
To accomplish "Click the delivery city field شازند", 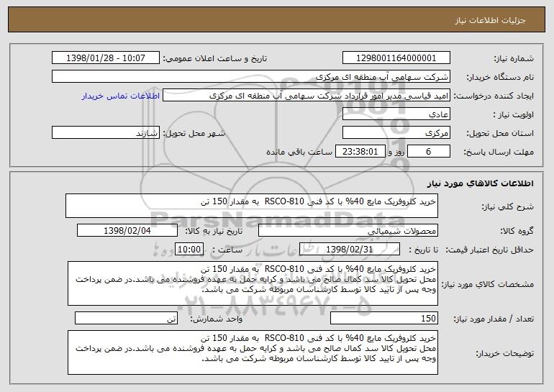I will click(x=106, y=133).
